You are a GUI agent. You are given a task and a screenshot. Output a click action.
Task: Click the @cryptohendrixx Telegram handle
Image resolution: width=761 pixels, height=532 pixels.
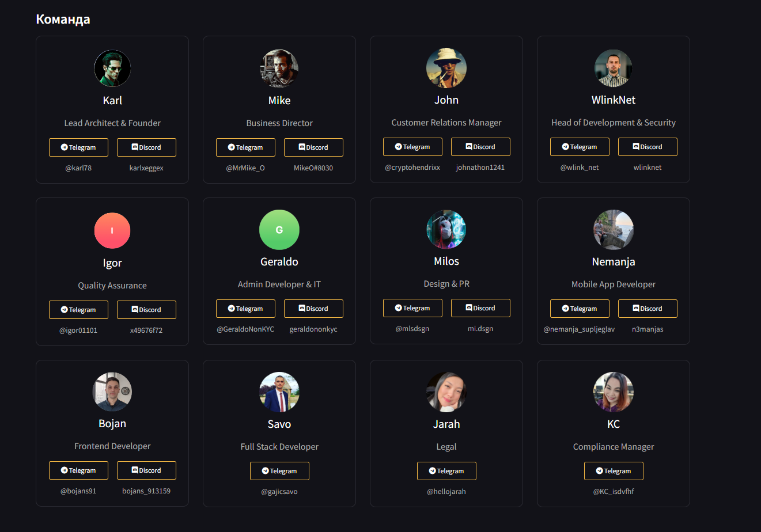tap(412, 168)
